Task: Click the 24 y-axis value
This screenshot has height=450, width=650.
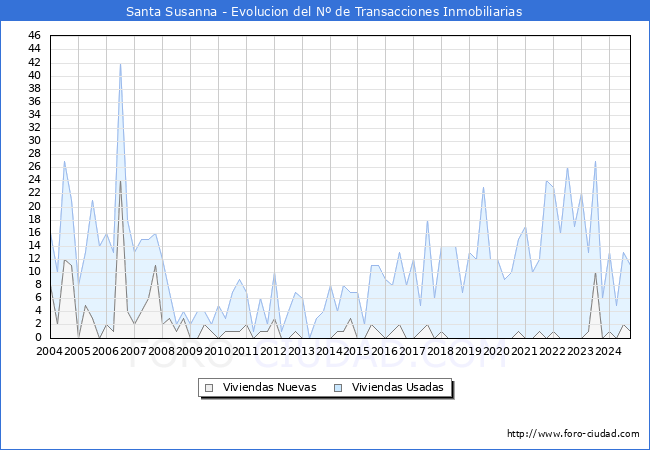Action: (34, 180)
